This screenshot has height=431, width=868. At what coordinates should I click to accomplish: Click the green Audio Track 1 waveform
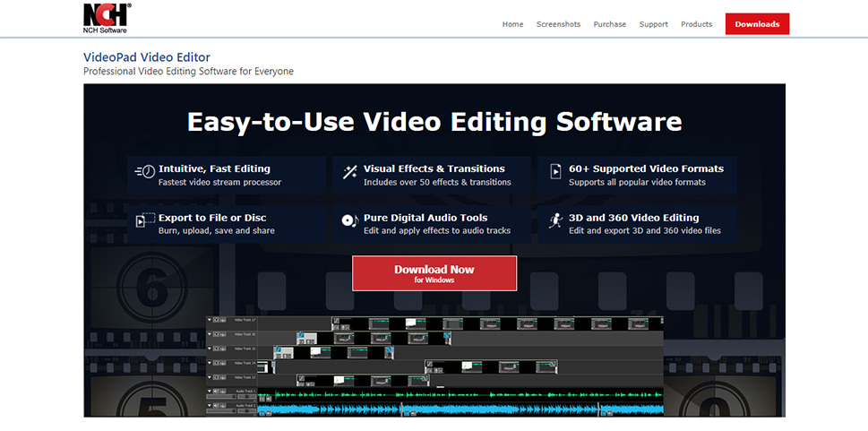(460, 395)
